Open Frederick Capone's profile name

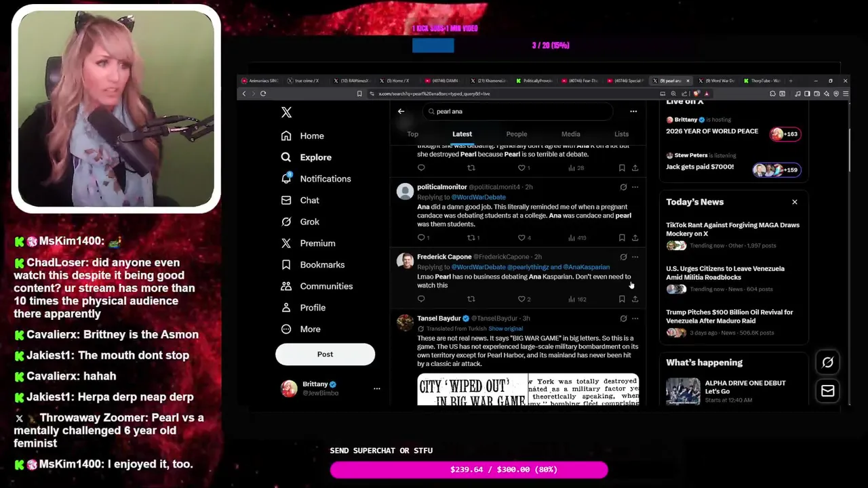pyautogui.click(x=443, y=257)
